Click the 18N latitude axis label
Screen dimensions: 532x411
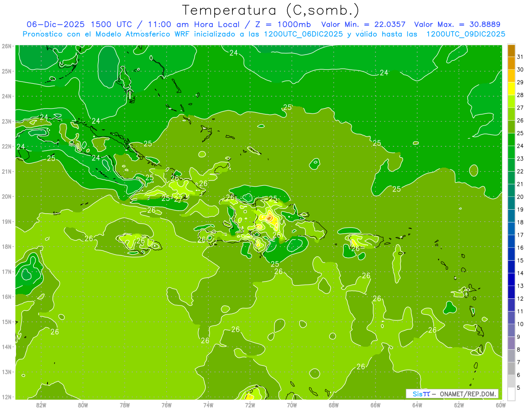coord(6,247)
